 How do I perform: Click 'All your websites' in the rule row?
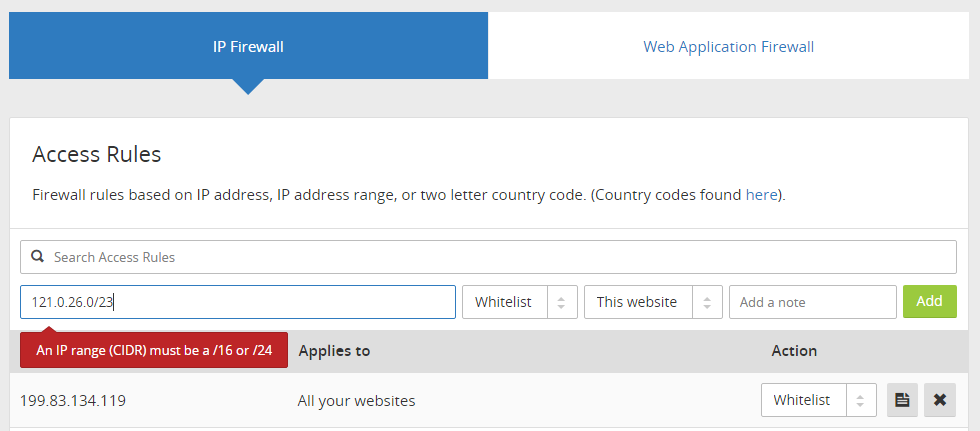356,400
